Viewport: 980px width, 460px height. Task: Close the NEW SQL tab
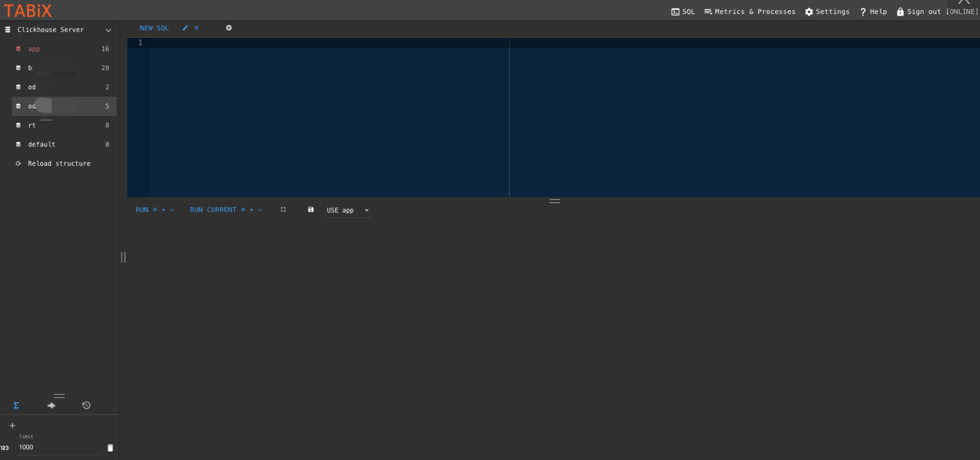[196, 28]
